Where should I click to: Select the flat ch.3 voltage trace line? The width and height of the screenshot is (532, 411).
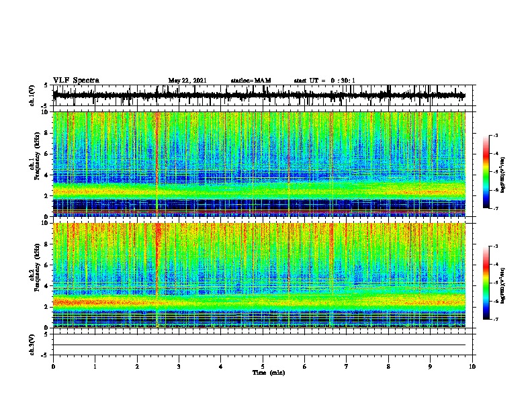259,345
